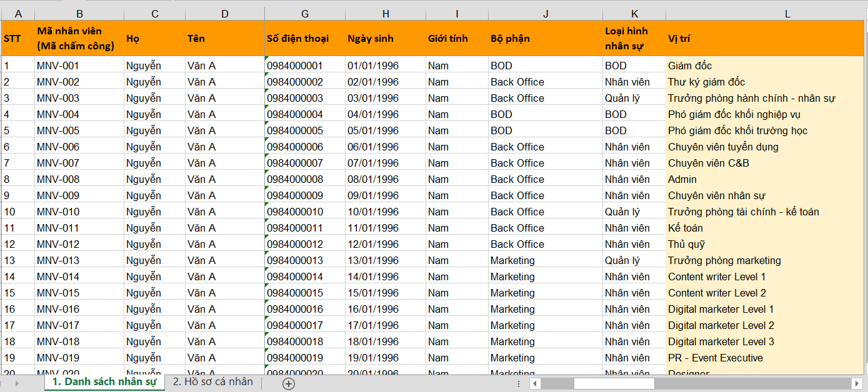This screenshot has width=868, height=392.
Task: Switch to '2. Hồ sơ cá nhân' sheet tab
Action: 213,382
